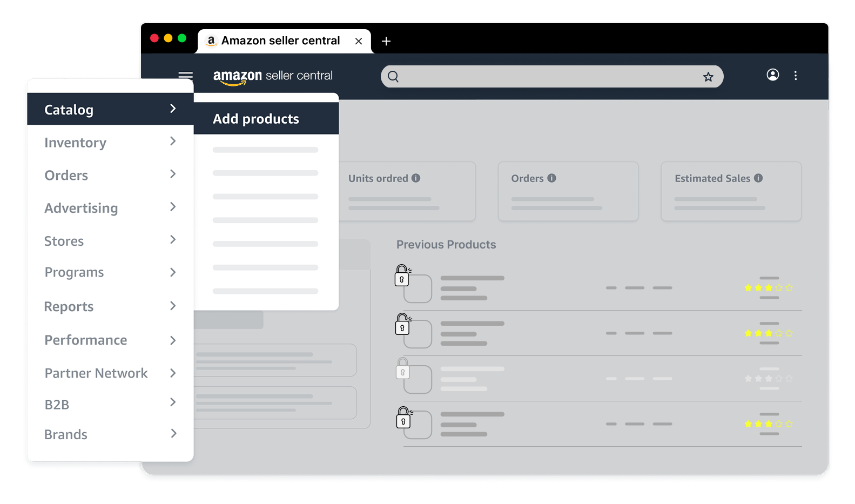Expand the Stores chevron arrow
Screen dimensions: 855x504
click(173, 239)
